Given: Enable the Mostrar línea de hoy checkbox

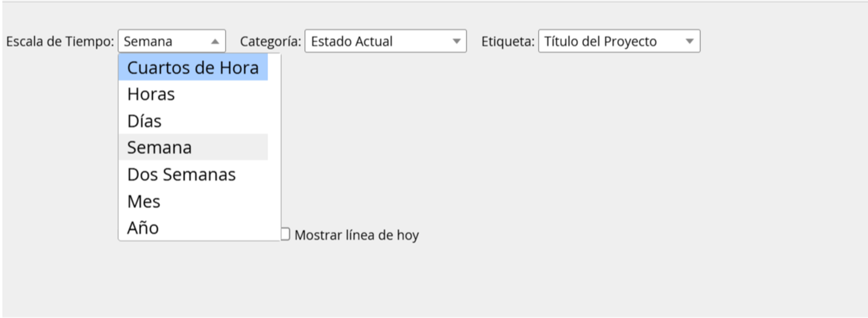Looking at the screenshot, I should click(285, 234).
